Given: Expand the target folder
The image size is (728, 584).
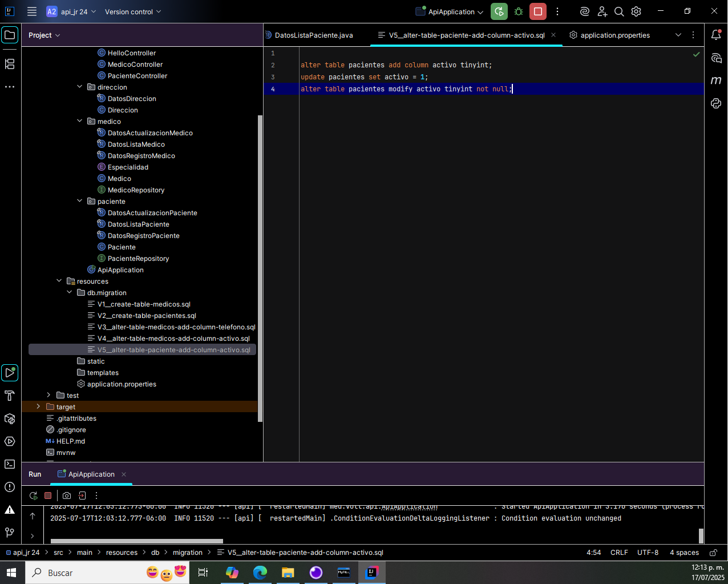Looking at the screenshot, I should [x=39, y=406].
